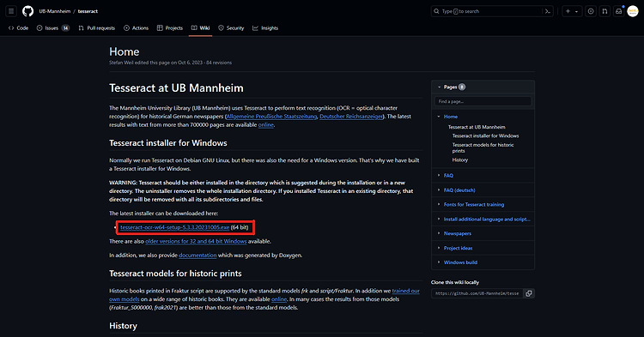This screenshot has height=337, width=644.
Task: Open UB-Mannheim organization link in header
Action: click(x=55, y=11)
